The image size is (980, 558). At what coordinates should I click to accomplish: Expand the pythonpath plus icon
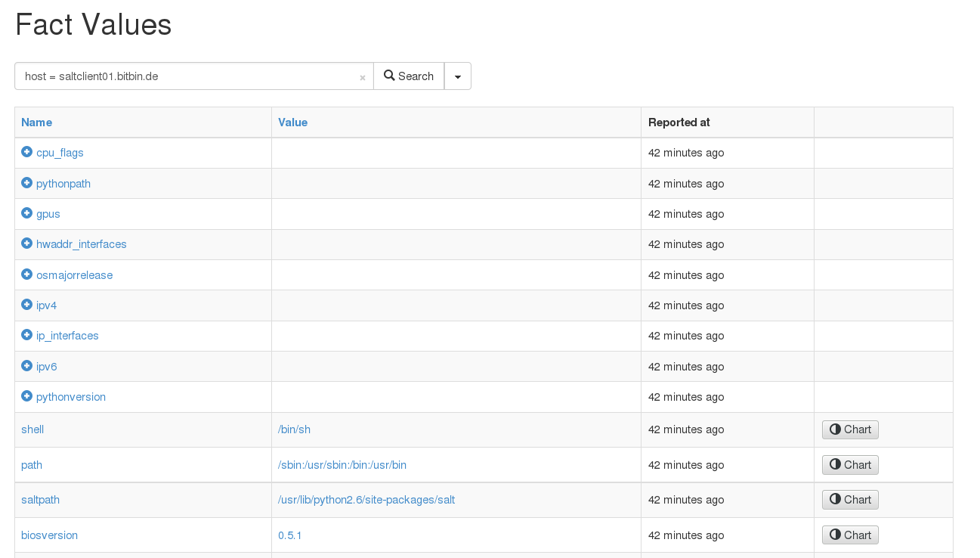coord(26,183)
